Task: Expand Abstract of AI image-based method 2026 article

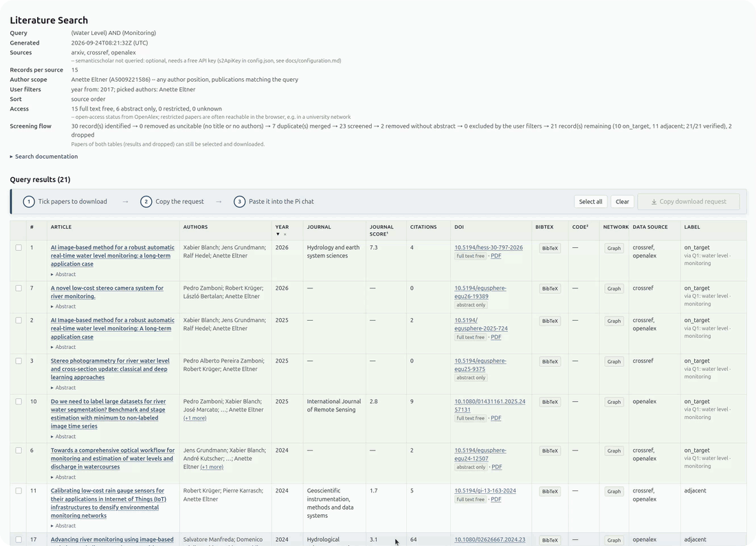Action: 63,274
